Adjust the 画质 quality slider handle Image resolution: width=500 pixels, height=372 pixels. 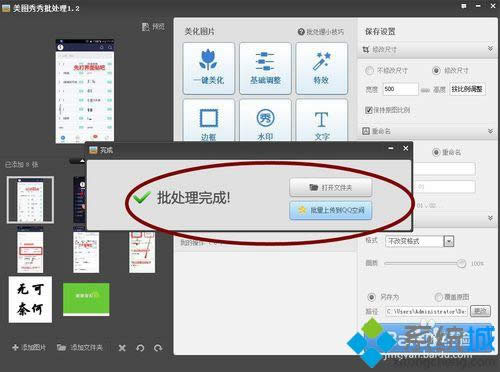(461, 263)
